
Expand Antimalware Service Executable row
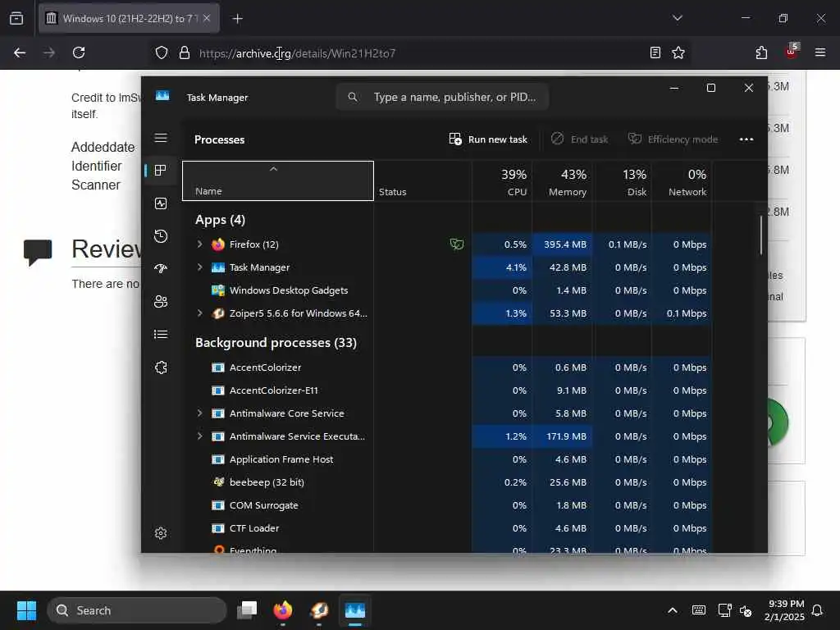200,436
